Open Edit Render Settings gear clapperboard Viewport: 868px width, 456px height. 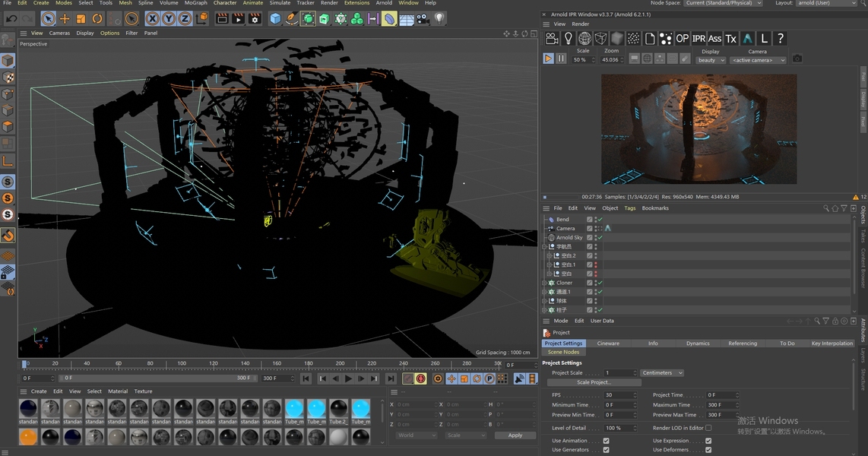tap(255, 19)
